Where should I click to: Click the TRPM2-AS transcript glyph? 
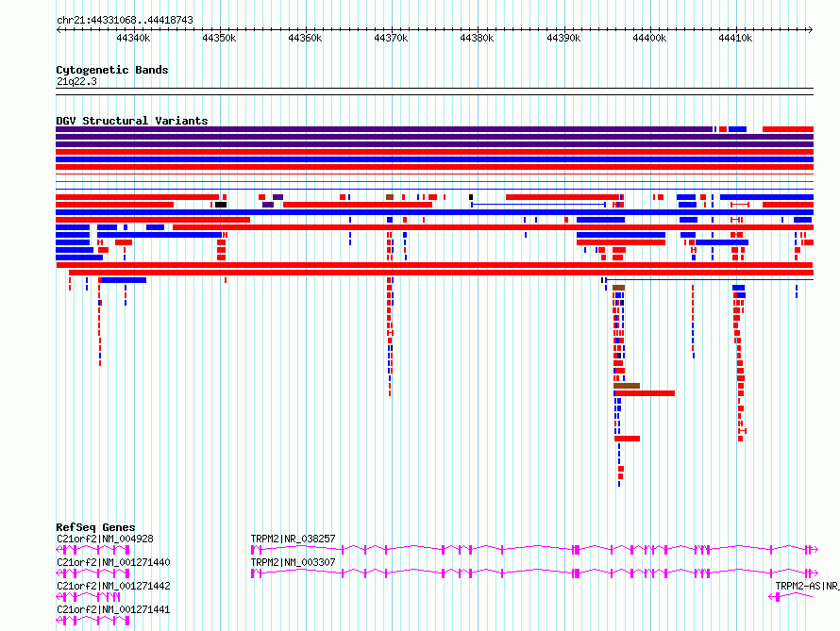791,597
